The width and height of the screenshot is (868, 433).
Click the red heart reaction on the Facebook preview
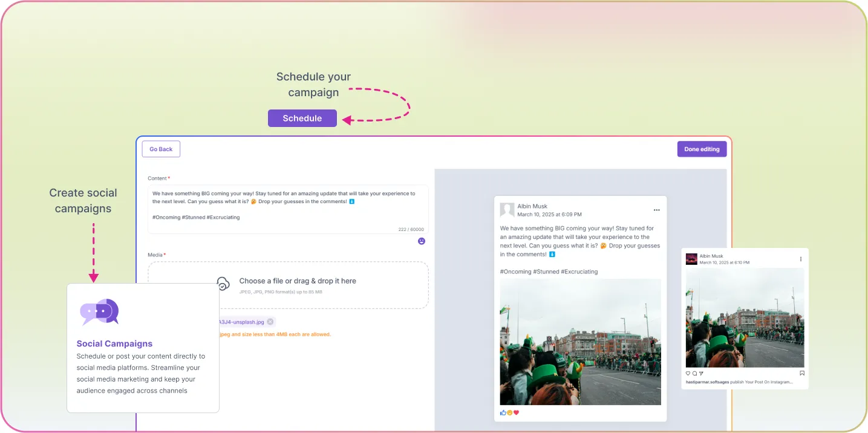tap(516, 412)
